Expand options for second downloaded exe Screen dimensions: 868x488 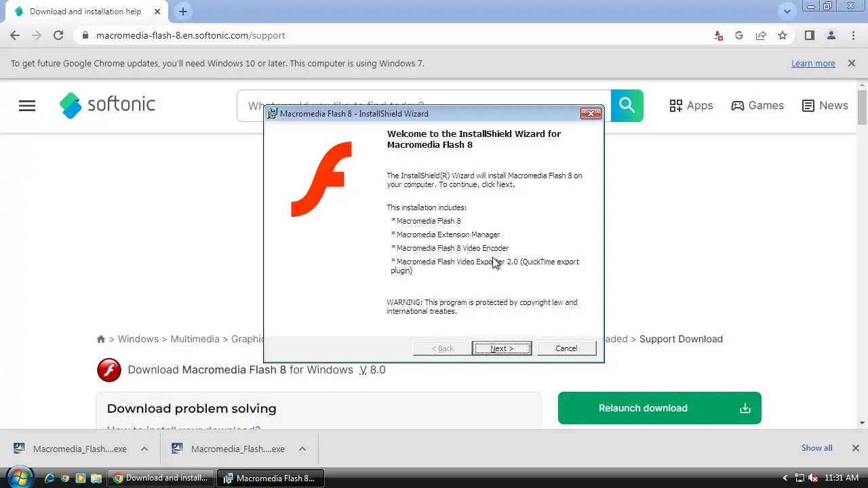tap(302, 449)
